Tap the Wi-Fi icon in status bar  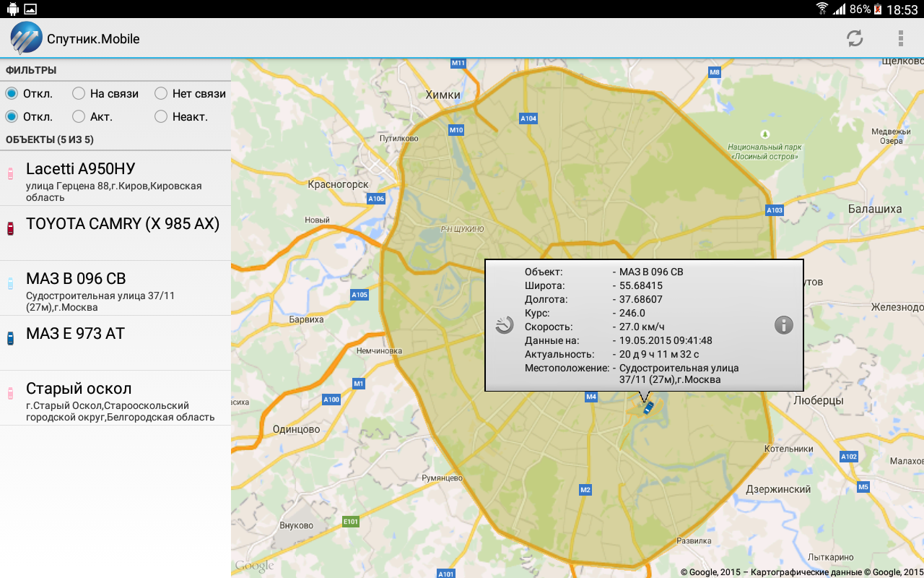tap(821, 9)
